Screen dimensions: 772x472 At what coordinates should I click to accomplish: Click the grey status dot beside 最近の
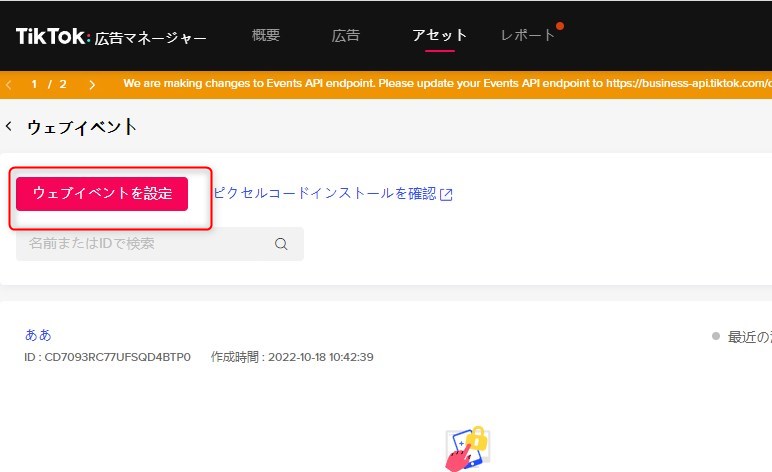715,336
